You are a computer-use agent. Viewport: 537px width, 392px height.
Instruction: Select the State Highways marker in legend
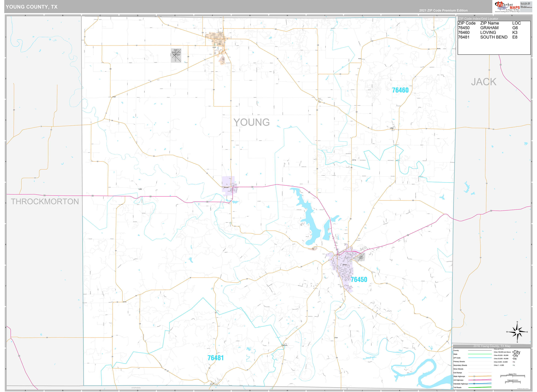coord(474,376)
